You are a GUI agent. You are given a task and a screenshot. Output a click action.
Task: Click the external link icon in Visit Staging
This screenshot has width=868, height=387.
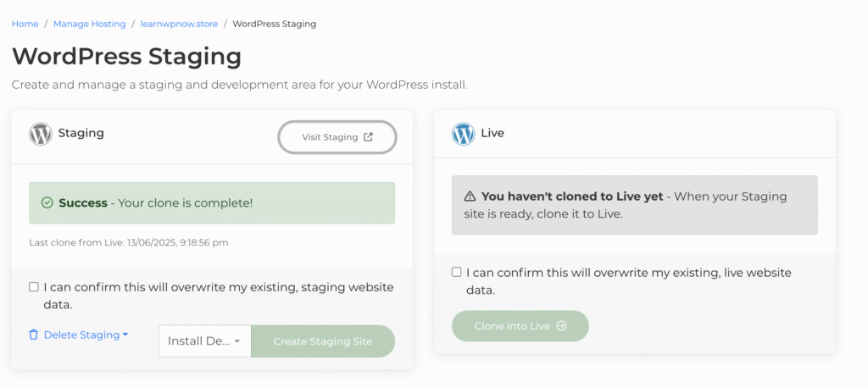(x=368, y=137)
